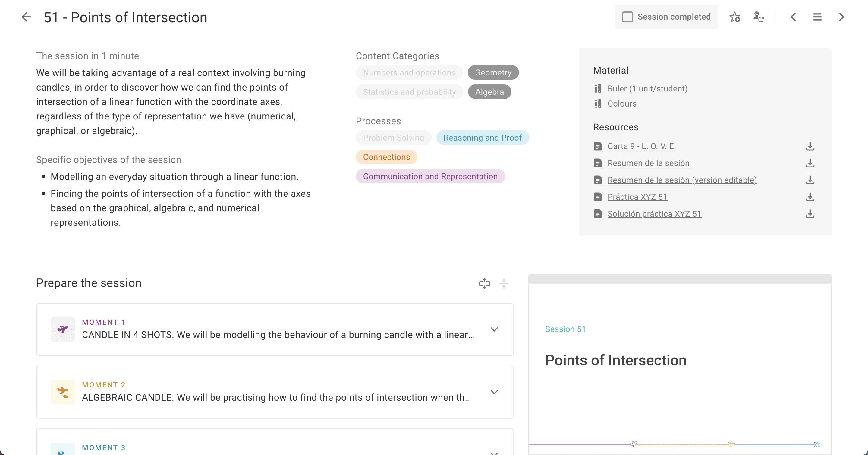The width and height of the screenshot is (868, 455).
Task: Click the user refresh icon in header
Action: [x=759, y=17]
